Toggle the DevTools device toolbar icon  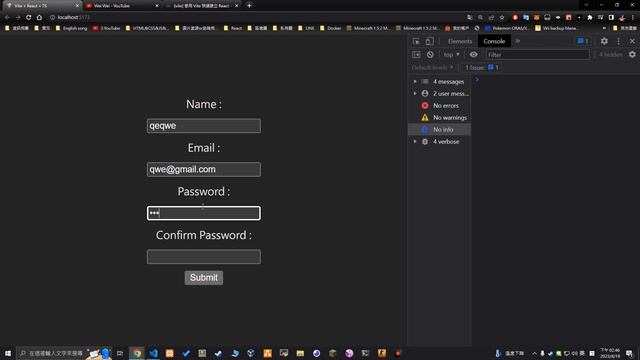point(429,41)
